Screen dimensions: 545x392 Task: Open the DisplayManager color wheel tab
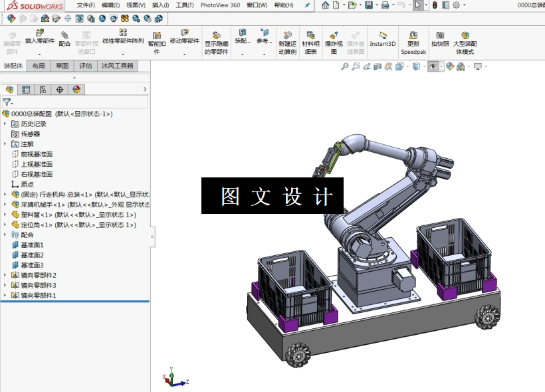tap(76, 89)
